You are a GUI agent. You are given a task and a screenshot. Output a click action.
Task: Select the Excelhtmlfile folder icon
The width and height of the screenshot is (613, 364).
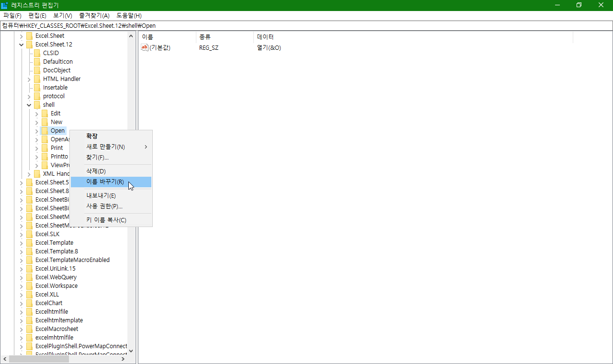(x=29, y=312)
